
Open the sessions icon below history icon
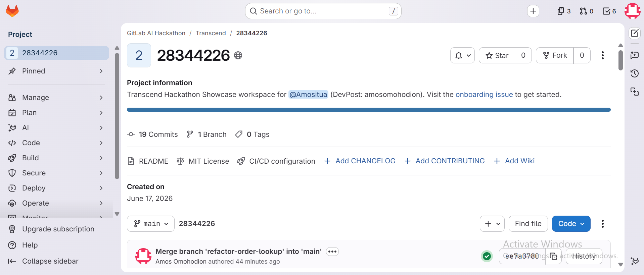coord(635,92)
